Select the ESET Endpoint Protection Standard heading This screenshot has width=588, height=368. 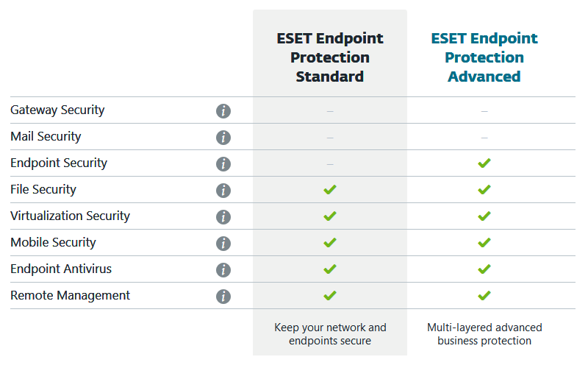tap(330, 57)
